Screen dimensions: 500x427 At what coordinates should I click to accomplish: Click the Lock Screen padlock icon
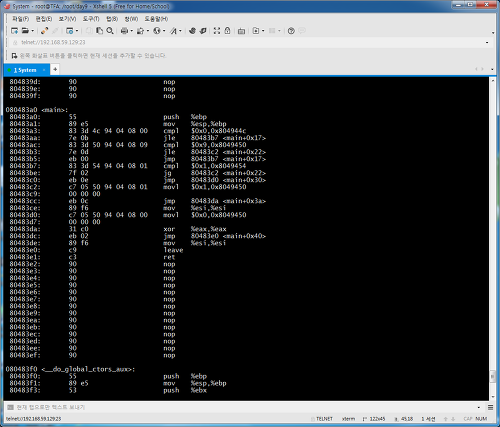[x=227, y=31]
